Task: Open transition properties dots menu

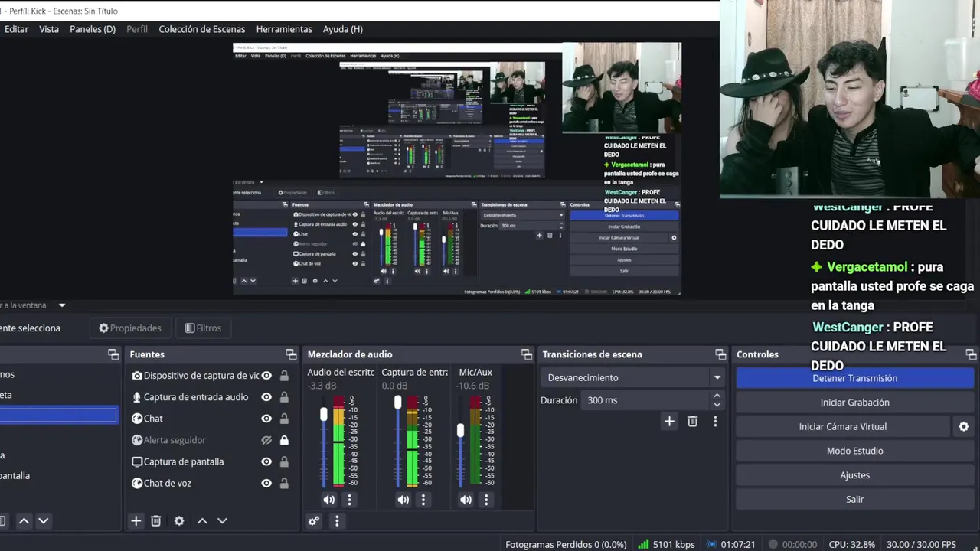Action: click(715, 422)
